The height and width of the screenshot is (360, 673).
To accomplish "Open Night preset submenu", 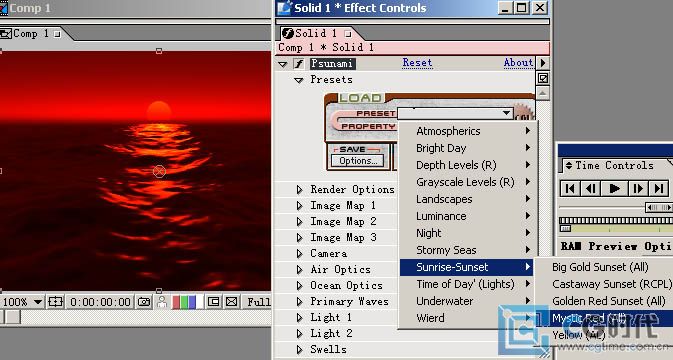I will (467, 233).
